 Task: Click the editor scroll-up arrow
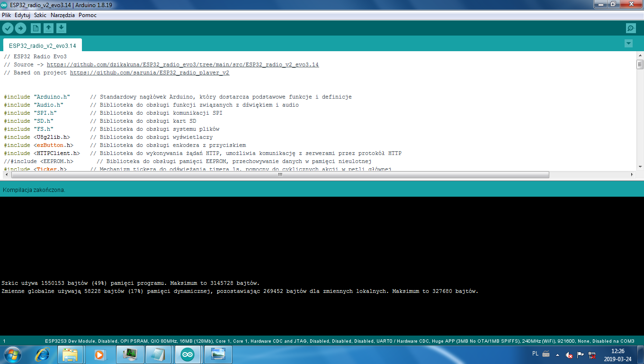tap(640, 56)
